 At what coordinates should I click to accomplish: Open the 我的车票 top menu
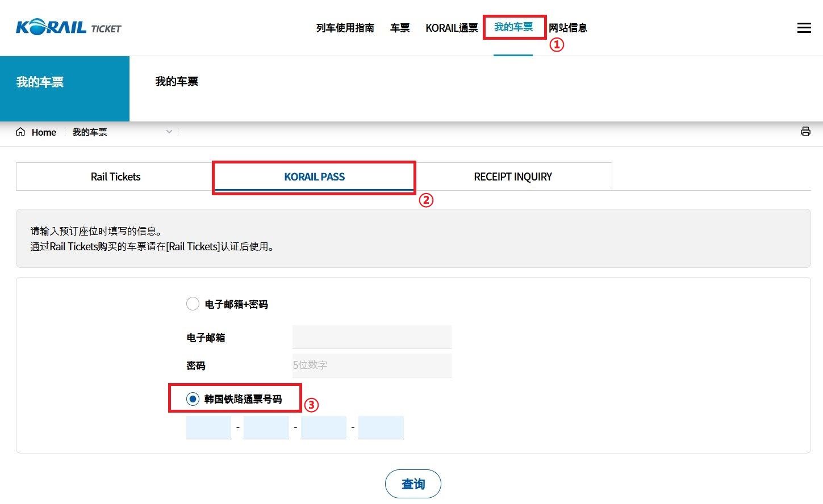(x=513, y=27)
